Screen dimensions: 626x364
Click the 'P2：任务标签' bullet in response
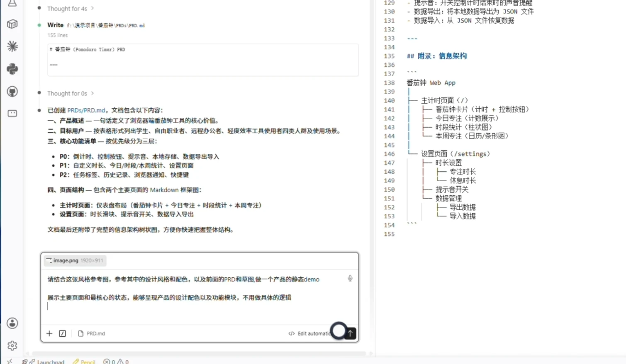coord(124,175)
